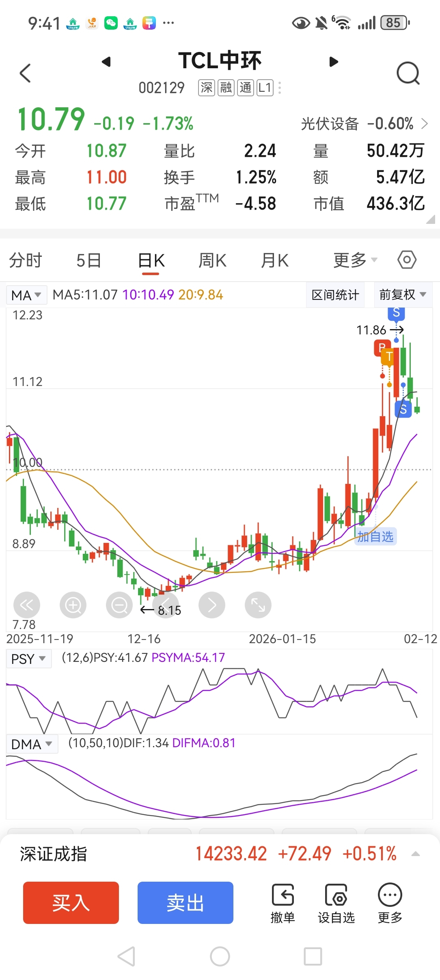Image resolution: width=440 pixels, height=980 pixels.
Task: Tap the WeChat notification icon
Action: click(111, 23)
